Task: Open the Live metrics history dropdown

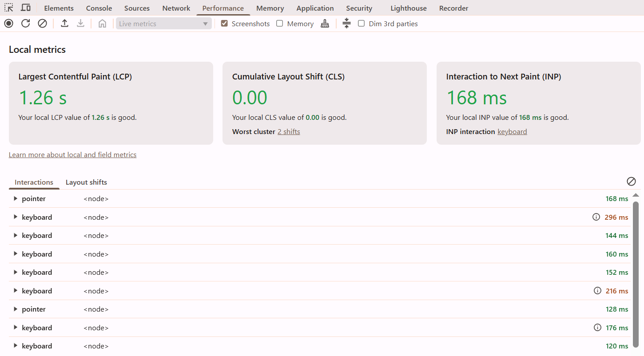Action: pos(163,23)
